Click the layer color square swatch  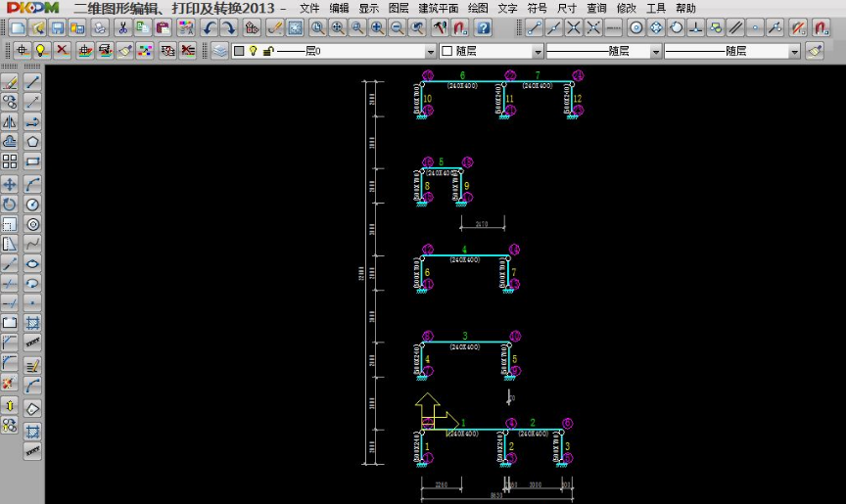pos(238,50)
